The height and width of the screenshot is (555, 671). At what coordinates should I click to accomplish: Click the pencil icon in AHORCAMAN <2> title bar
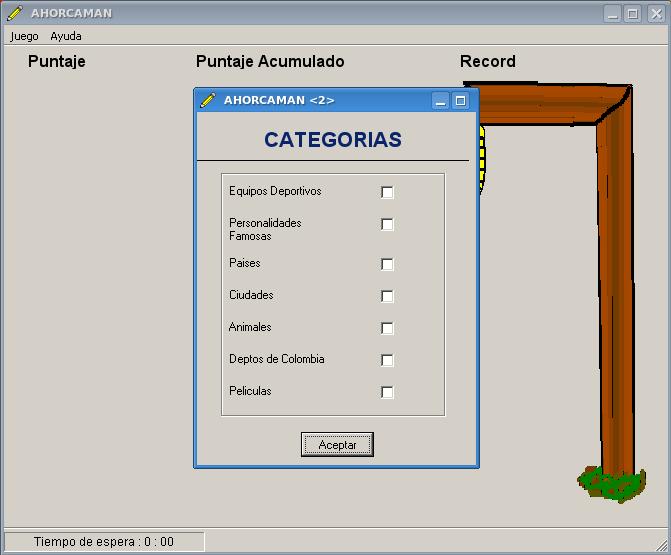pyautogui.click(x=208, y=100)
